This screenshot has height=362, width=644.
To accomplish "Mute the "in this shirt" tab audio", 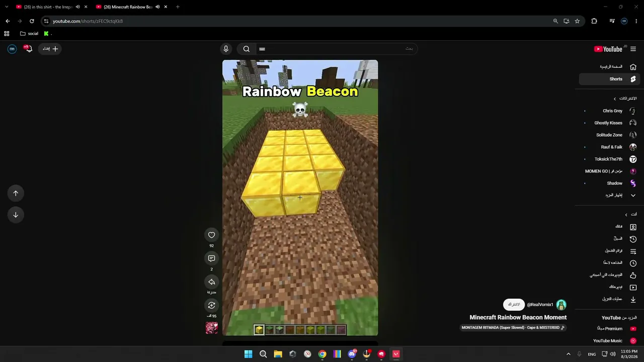I will pos(77,7).
